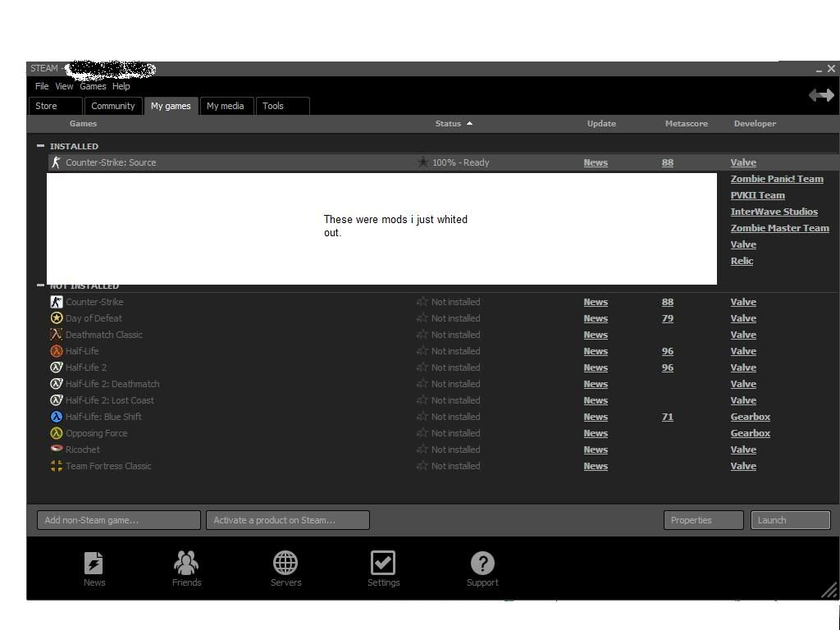Open the InterWave Studios developer link

(x=774, y=212)
